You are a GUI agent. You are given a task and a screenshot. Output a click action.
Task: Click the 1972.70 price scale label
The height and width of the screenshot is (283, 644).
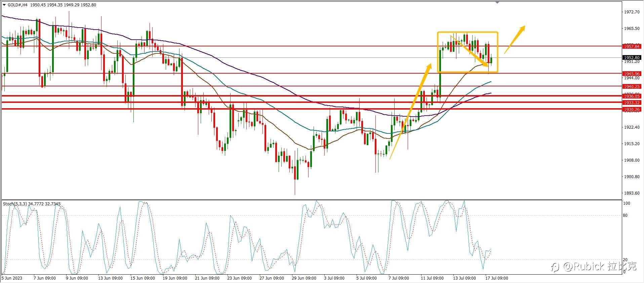pos(632,12)
